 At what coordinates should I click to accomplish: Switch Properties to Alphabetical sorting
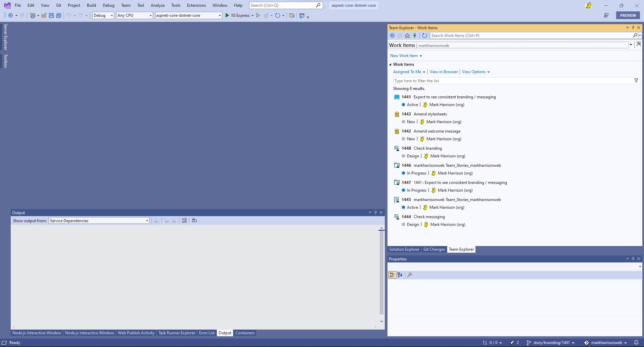400,275
